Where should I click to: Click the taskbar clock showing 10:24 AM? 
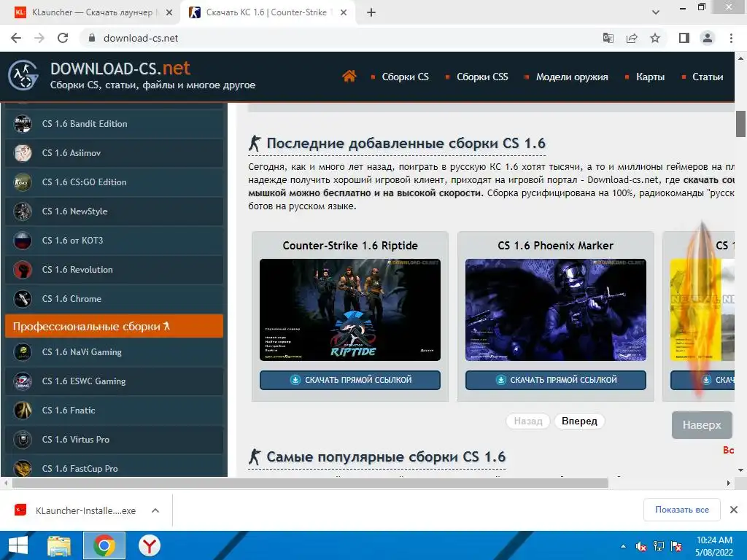pyautogui.click(x=713, y=546)
